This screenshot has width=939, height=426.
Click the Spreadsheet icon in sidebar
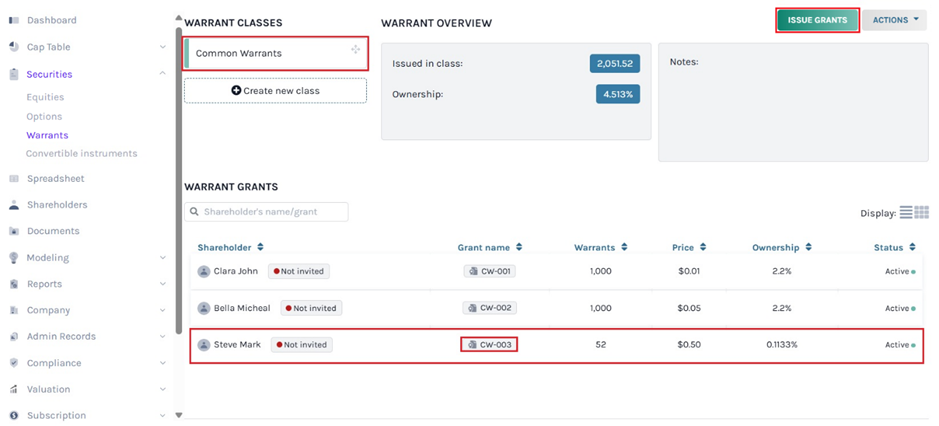pyautogui.click(x=14, y=179)
